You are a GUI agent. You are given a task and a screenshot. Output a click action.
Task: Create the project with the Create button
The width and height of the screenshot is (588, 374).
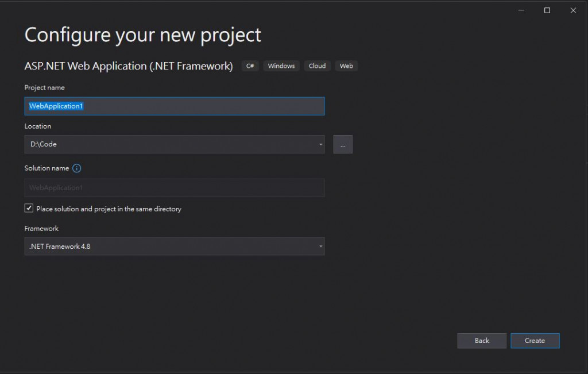pyautogui.click(x=535, y=341)
